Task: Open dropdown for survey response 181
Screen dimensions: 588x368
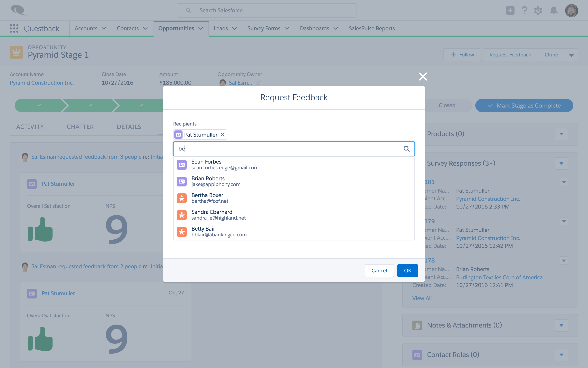Action: 564,182
